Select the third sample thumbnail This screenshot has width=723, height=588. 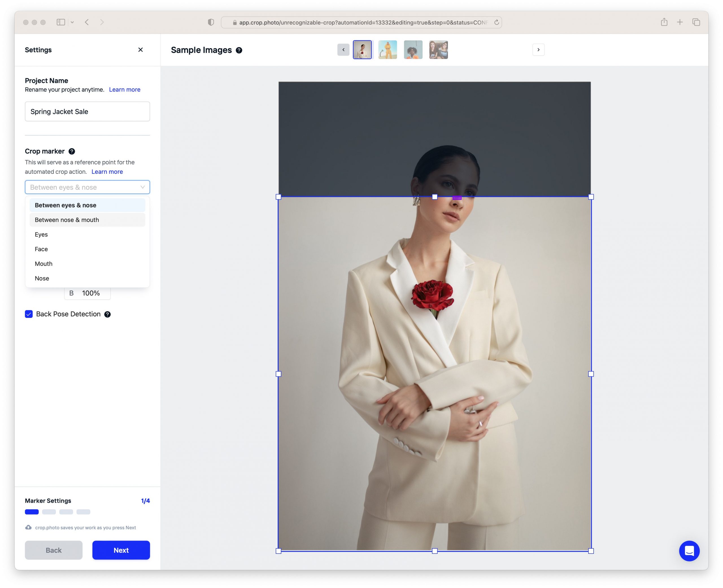coord(413,50)
